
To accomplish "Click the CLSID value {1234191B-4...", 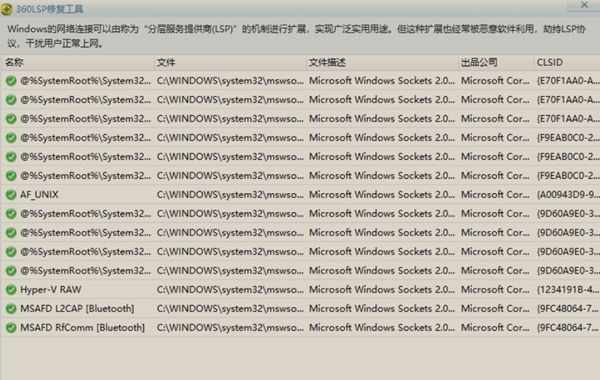I will click(568, 290).
